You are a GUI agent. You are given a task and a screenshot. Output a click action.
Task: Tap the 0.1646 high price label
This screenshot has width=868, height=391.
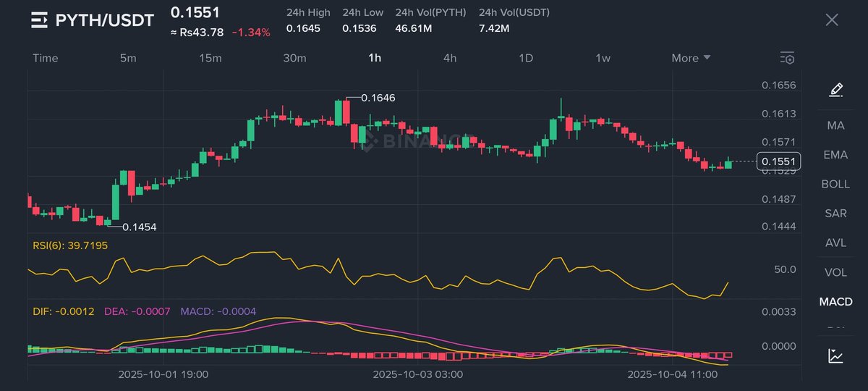point(378,98)
